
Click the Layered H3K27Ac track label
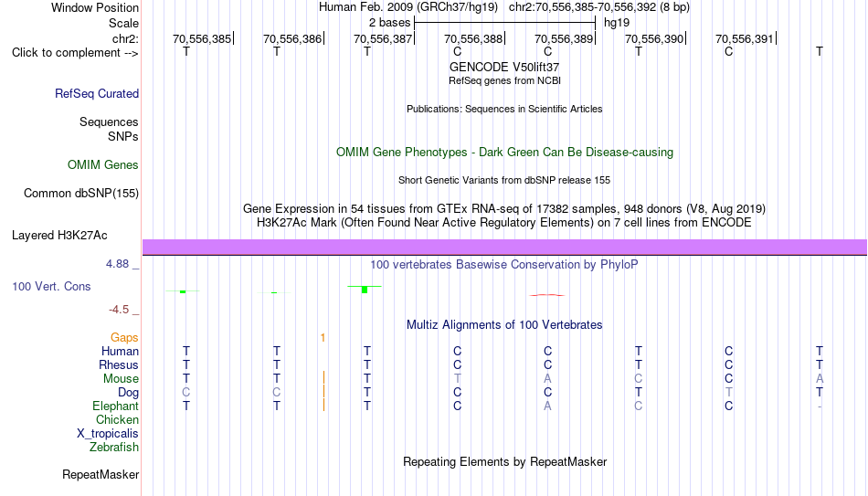coord(59,236)
